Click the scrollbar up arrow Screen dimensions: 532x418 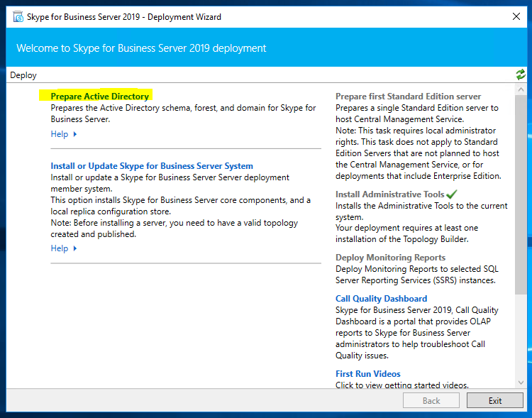click(521, 89)
